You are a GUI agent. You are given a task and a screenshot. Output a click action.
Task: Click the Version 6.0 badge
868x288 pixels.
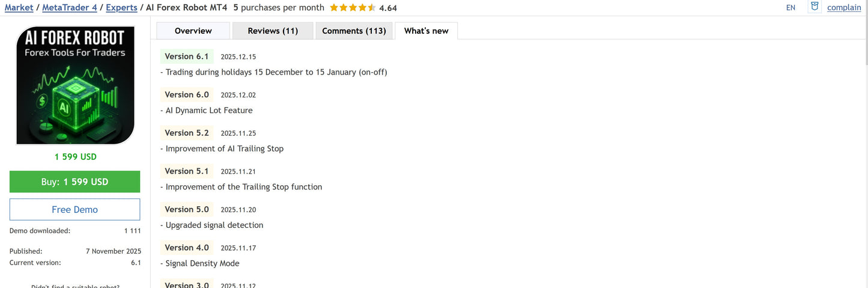pyautogui.click(x=187, y=94)
